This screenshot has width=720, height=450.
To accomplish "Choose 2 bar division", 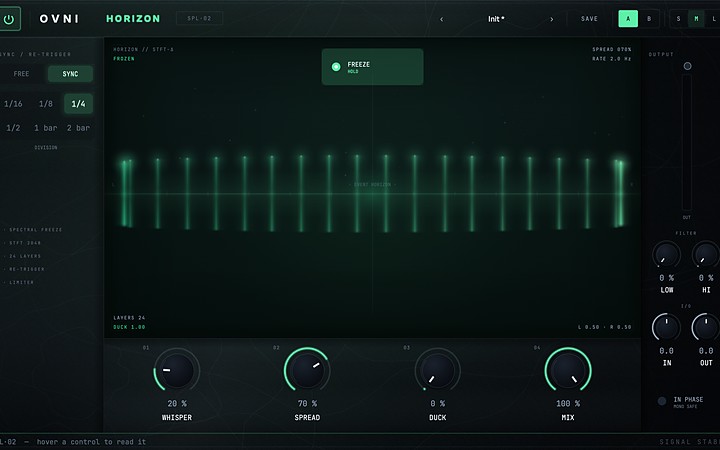I will coord(78,128).
